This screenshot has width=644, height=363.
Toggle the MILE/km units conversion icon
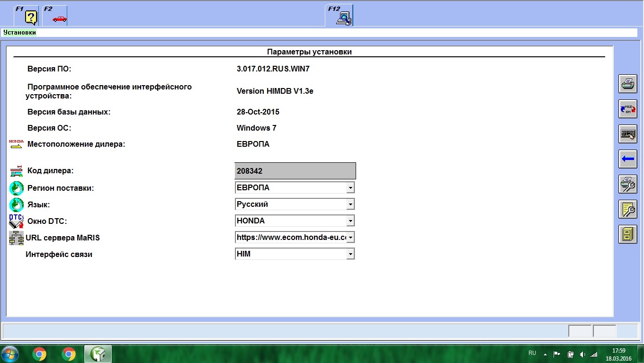(x=628, y=109)
